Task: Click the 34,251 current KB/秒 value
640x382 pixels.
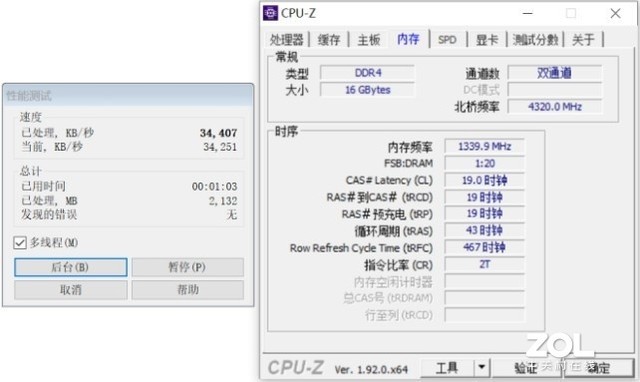Action: 220,147
